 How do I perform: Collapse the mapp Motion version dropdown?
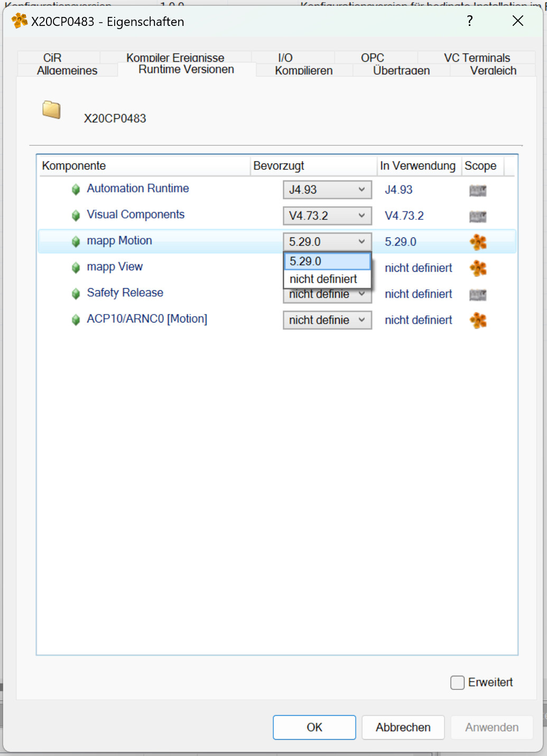click(327, 242)
